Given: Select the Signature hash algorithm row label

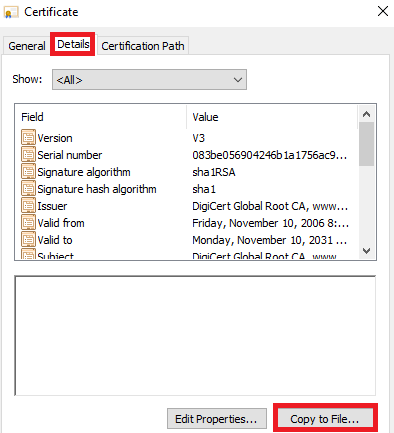Looking at the screenshot, I should 97,189.
